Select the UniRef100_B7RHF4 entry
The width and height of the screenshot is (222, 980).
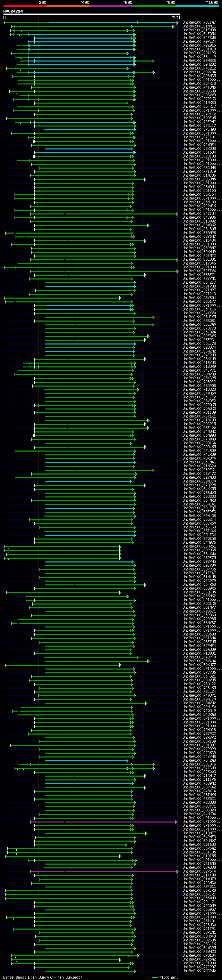[x=199, y=646]
